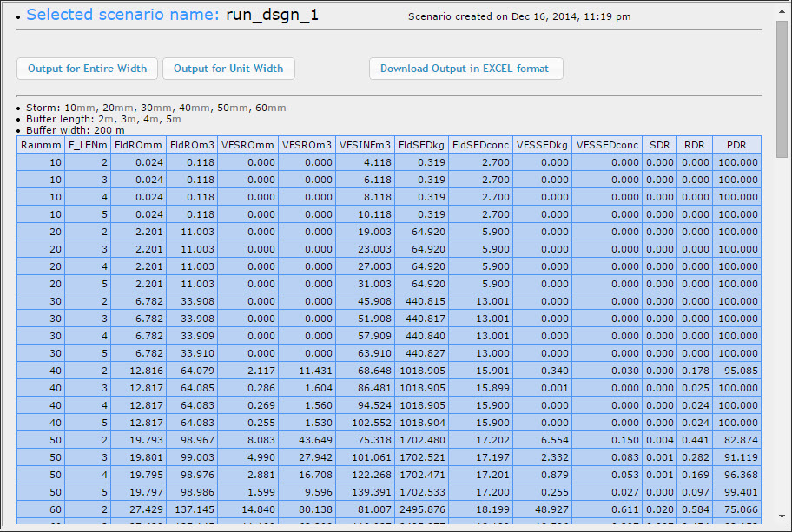The width and height of the screenshot is (792, 532).
Task: Click the FldSEDconc value 15.899
Action: [481, 388]
